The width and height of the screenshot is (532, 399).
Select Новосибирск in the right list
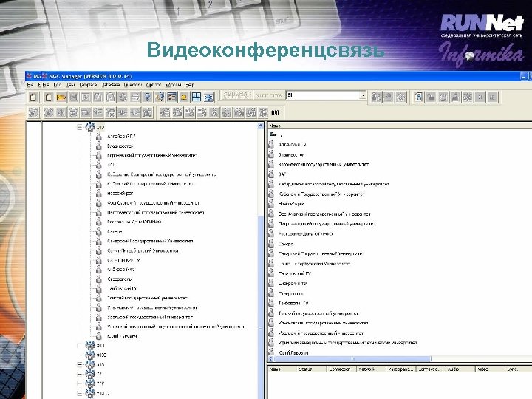tap(291, 204)
